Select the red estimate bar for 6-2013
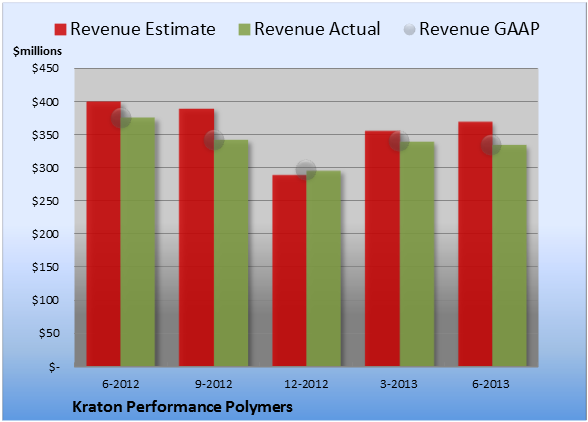588x422 pixels. click(x=476, y=244)
